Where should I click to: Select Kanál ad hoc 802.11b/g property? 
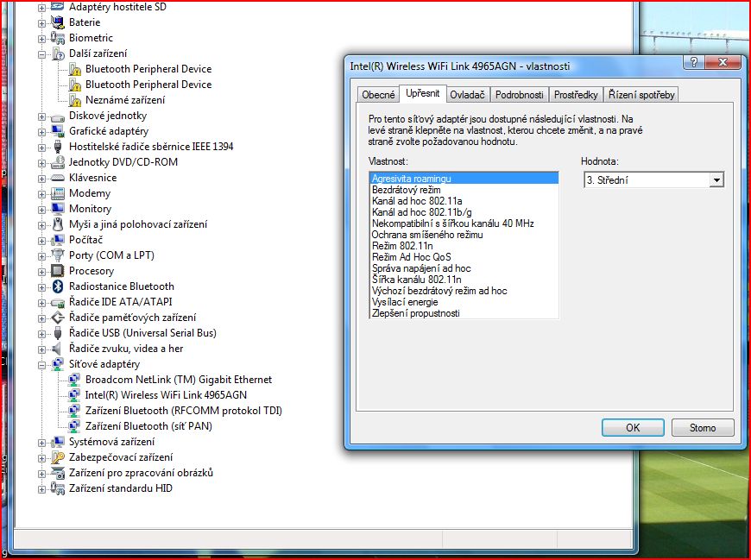464,212
